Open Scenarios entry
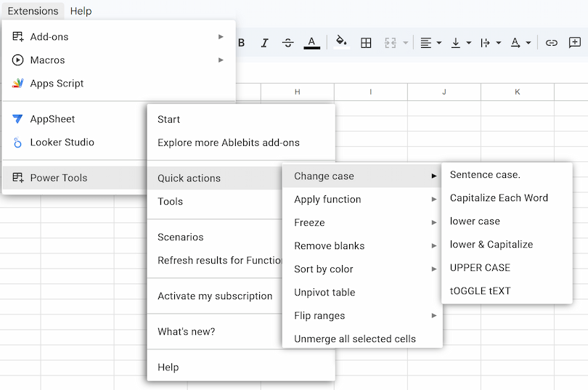588x390 pixels. click(x=215, y=237)
